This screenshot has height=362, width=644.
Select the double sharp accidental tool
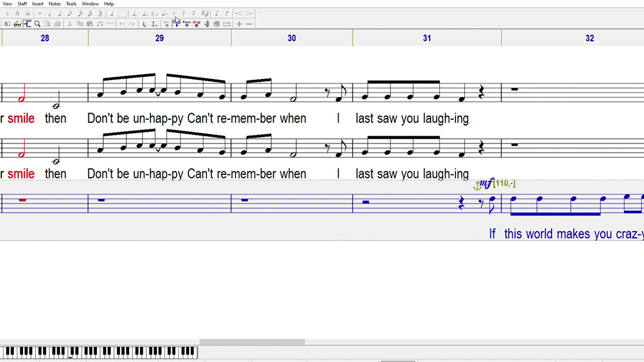17,14
